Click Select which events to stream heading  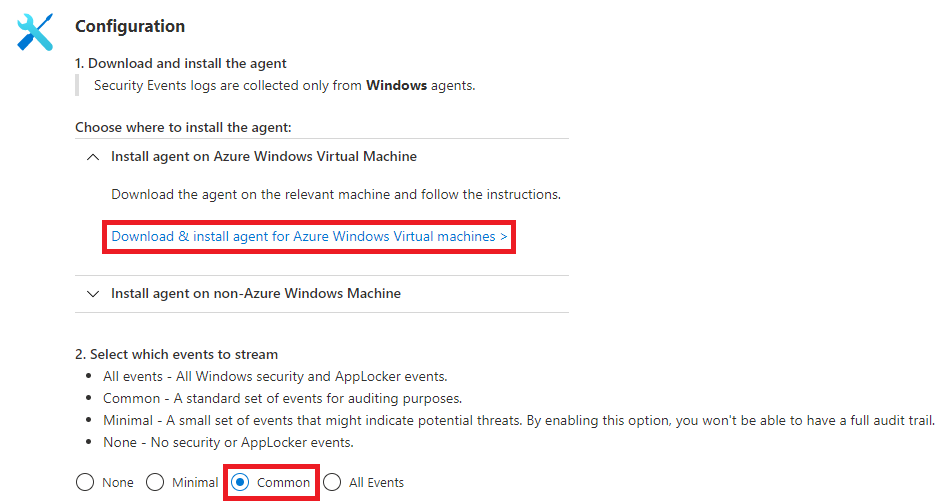tap(176, 354)
